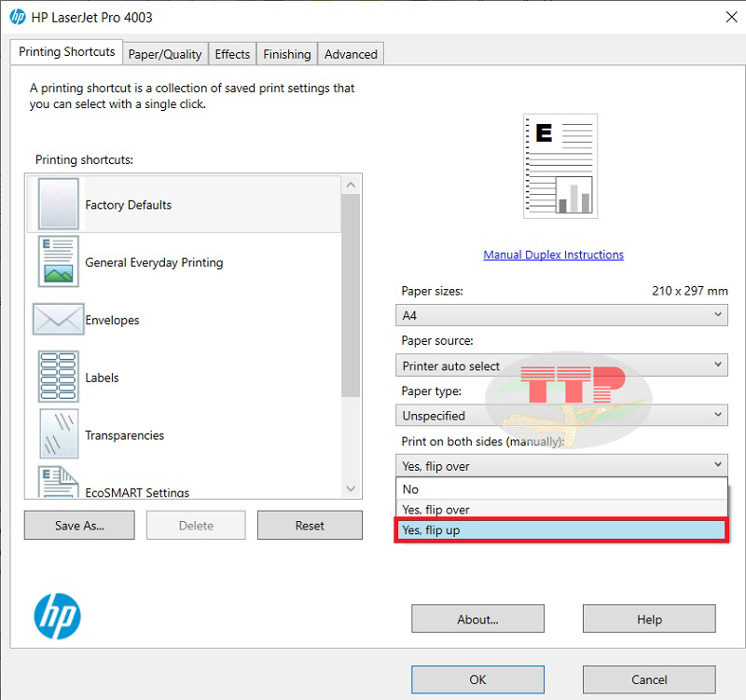The height and width of the screenshot is (700, 746).
Task: Choose the Envelopes shortcut icon
Action: pyautogui.click(x=58, y=319)
